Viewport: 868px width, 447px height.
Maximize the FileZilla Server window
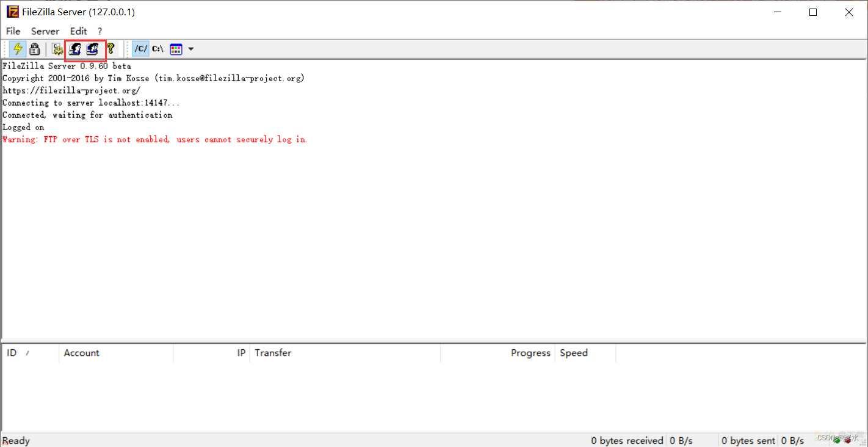(x=813, y=12)
